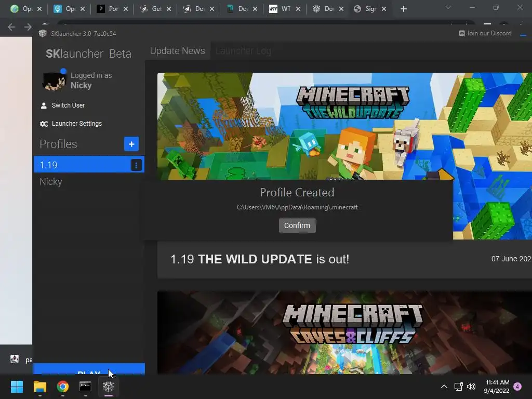Switch to Update News tab

[x=178, y=50]
